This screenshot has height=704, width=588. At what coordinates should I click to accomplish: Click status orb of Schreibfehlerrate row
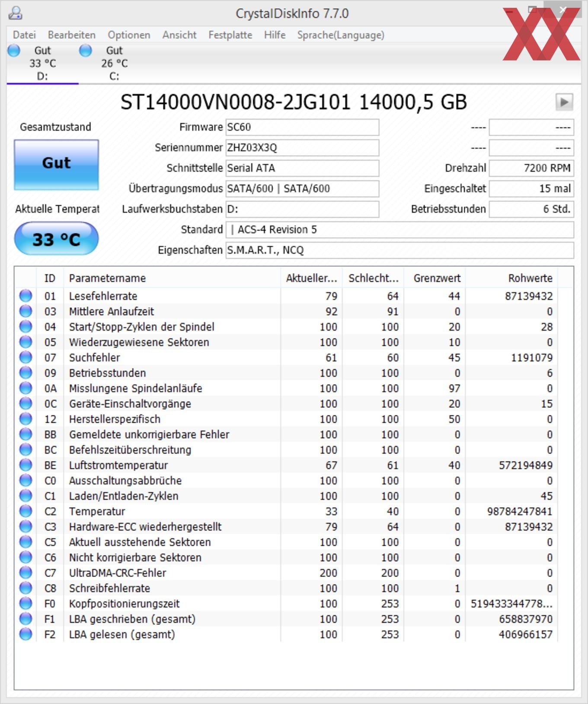tap(26, 588)
